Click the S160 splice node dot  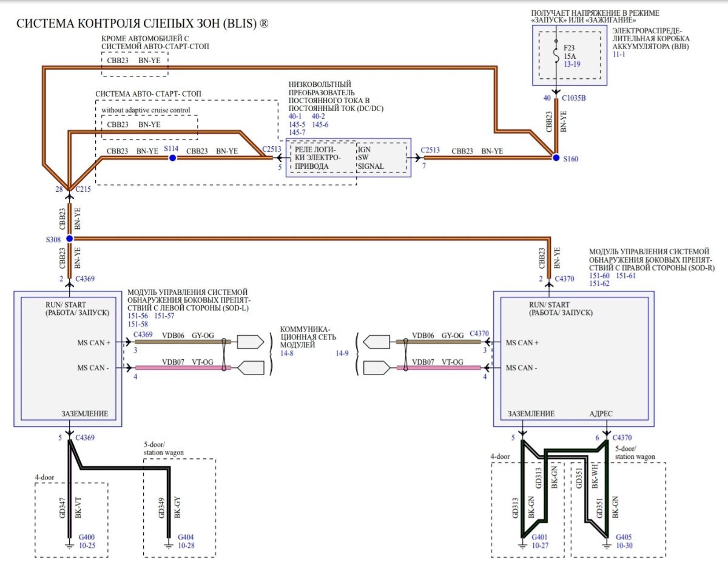556,158
